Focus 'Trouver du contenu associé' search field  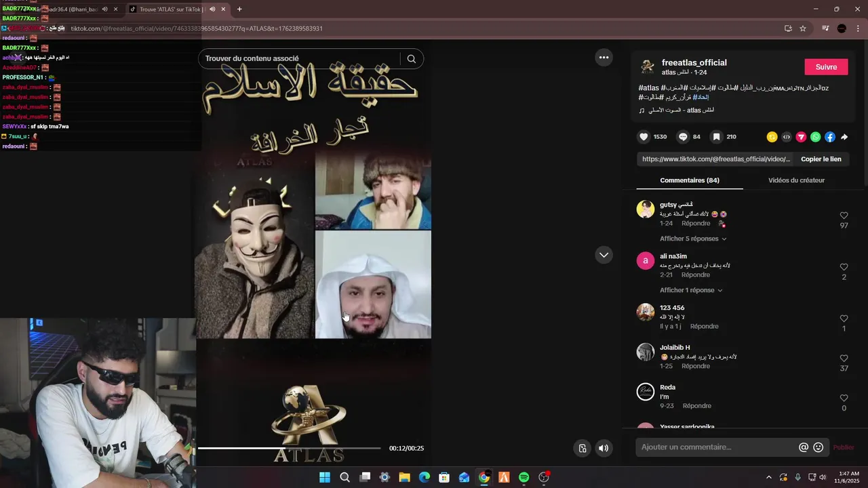[x=302, y=59]
